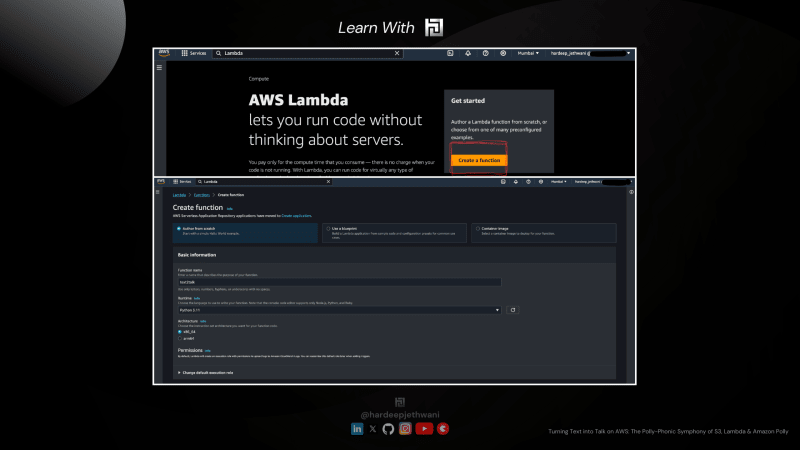Open the info panel icon at right edge
The height and width of the screenshot is (450, 800).
click(631, 192)
